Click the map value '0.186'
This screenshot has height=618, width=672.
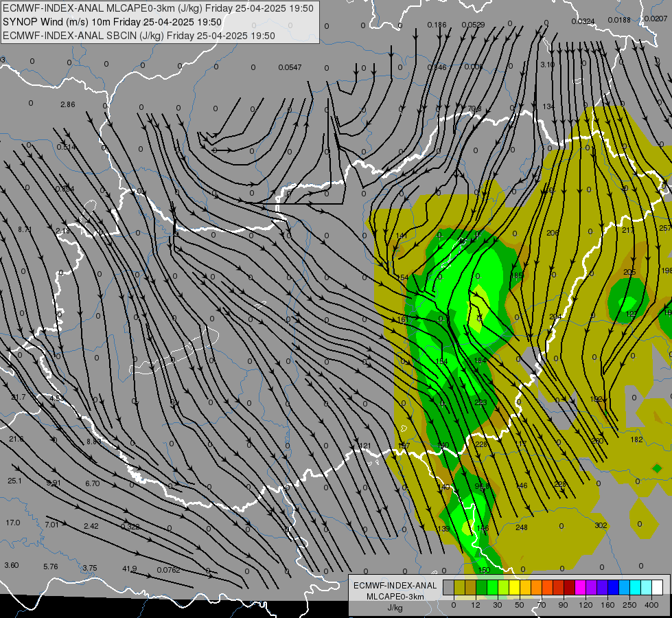click(x=437, y=25)
